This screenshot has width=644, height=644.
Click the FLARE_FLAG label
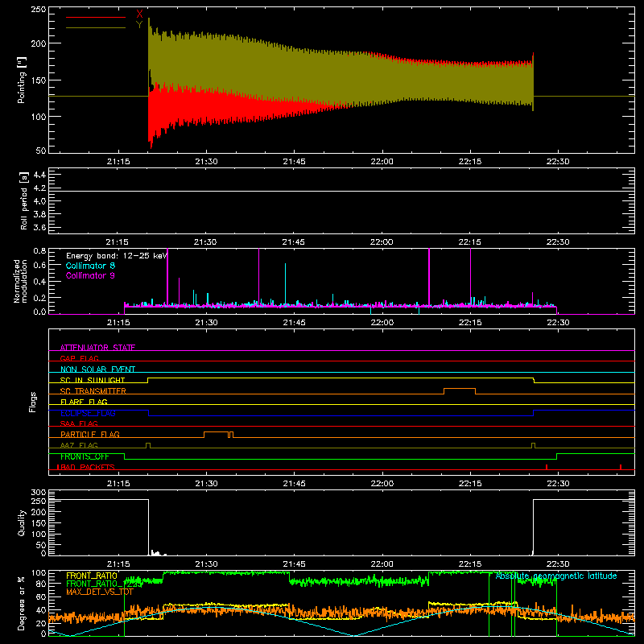coord(84,402)
